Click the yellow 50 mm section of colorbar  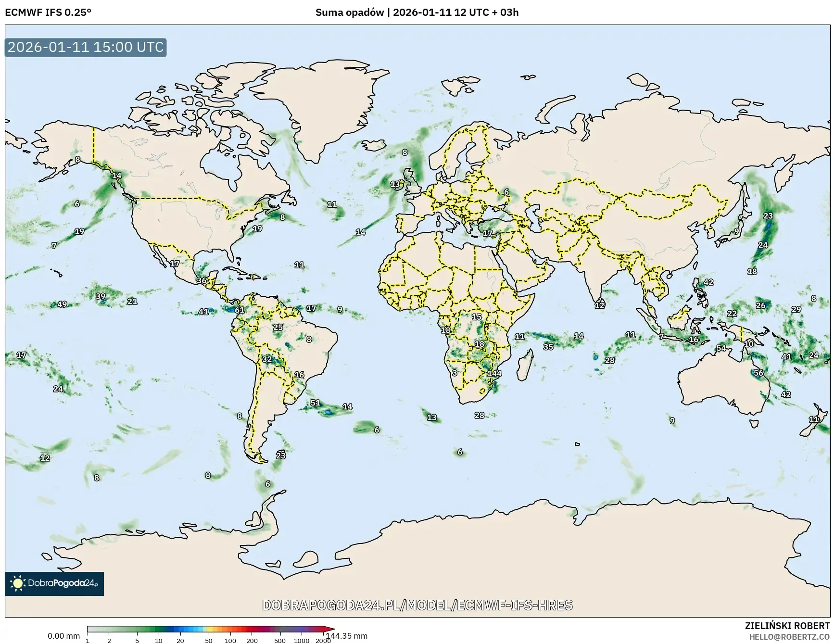pyautogui.click(x=208, y=629)
